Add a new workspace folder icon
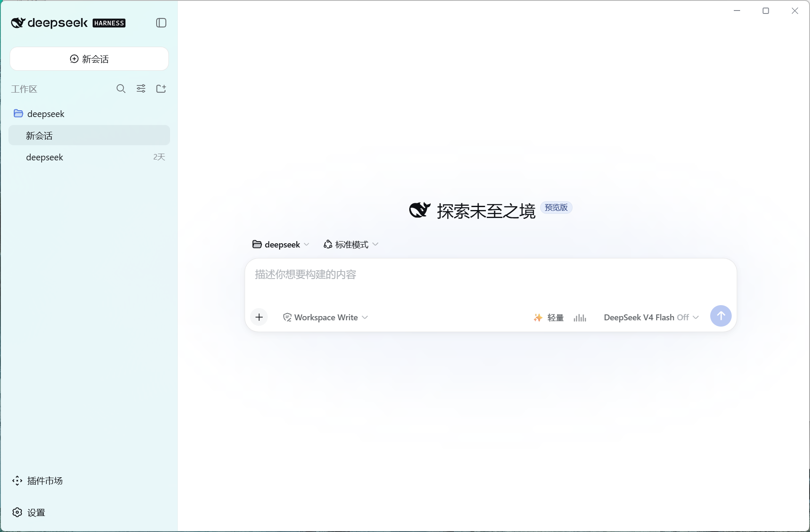 pos(161,89)
